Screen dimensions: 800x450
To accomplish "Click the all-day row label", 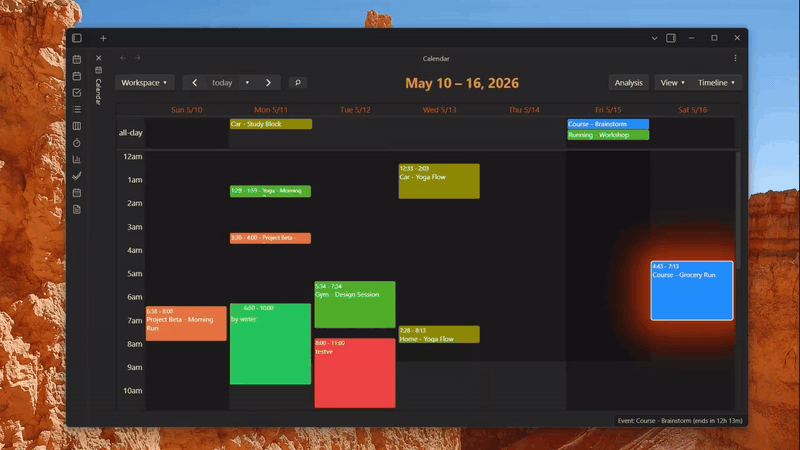I will 131,133.
